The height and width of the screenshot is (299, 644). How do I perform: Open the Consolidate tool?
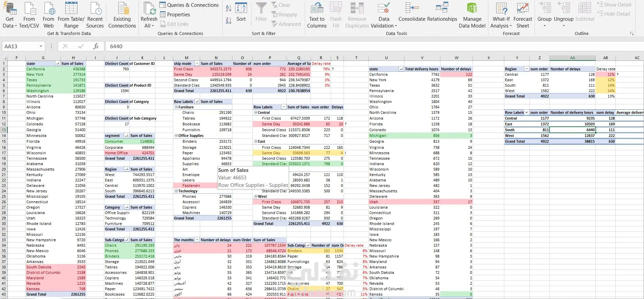tap(412, 12)
